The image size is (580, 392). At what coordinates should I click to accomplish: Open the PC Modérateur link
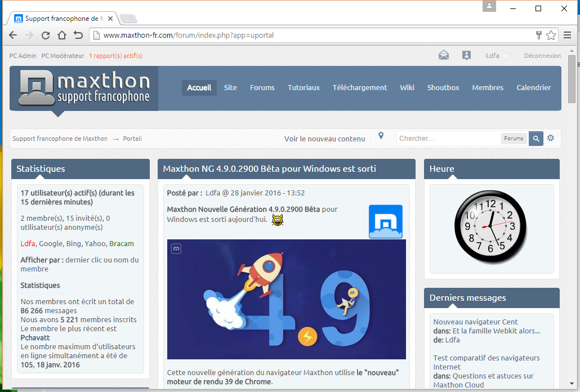tap(63, 56)
